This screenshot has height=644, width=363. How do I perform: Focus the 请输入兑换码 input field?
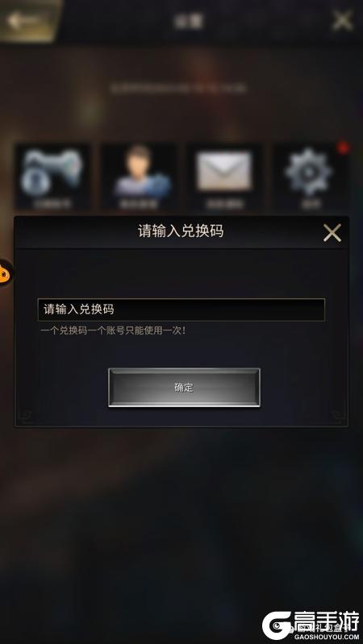181,310
